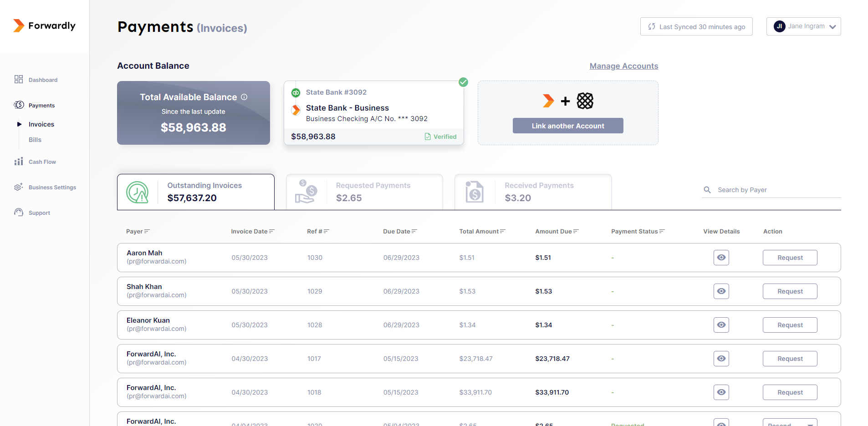Open the Jane Ingram account dropdown

[x=804, y=26]
